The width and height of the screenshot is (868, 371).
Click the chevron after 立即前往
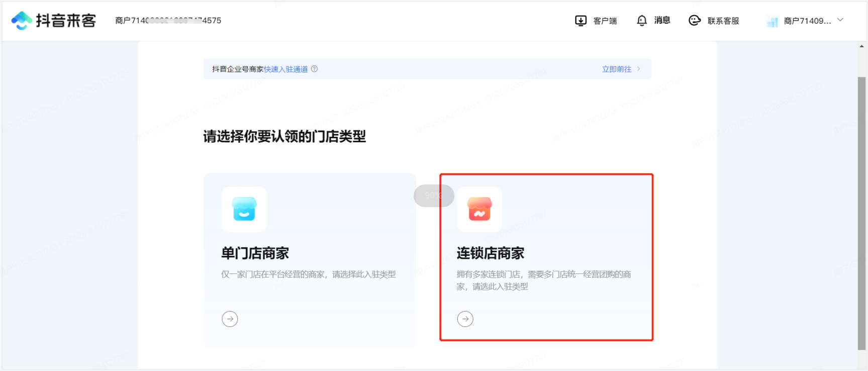[639, 69]
